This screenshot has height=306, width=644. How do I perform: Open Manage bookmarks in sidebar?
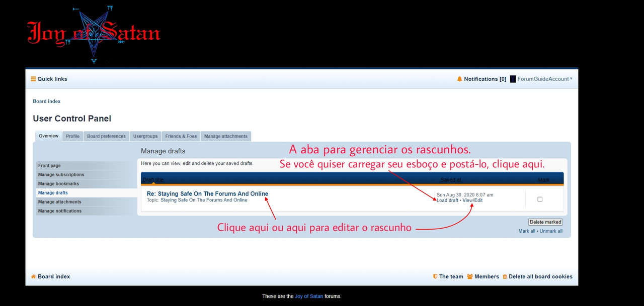tap(87, 184)
